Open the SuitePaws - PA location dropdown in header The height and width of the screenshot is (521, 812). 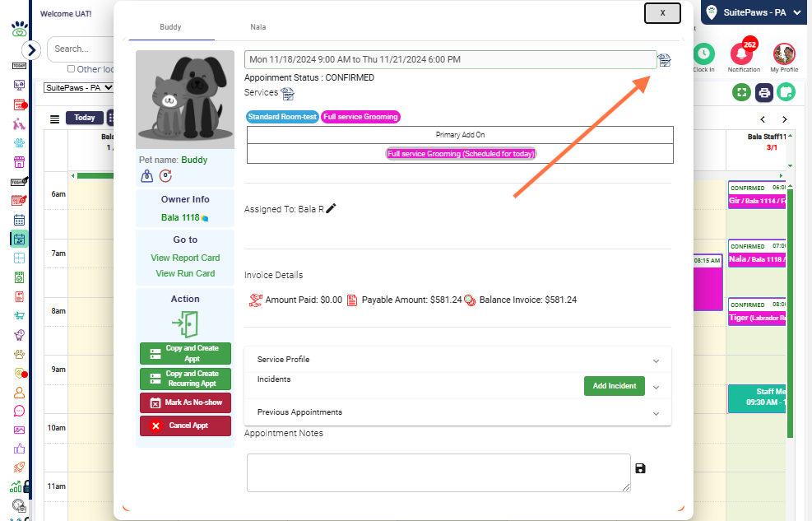tap(754, 12)
